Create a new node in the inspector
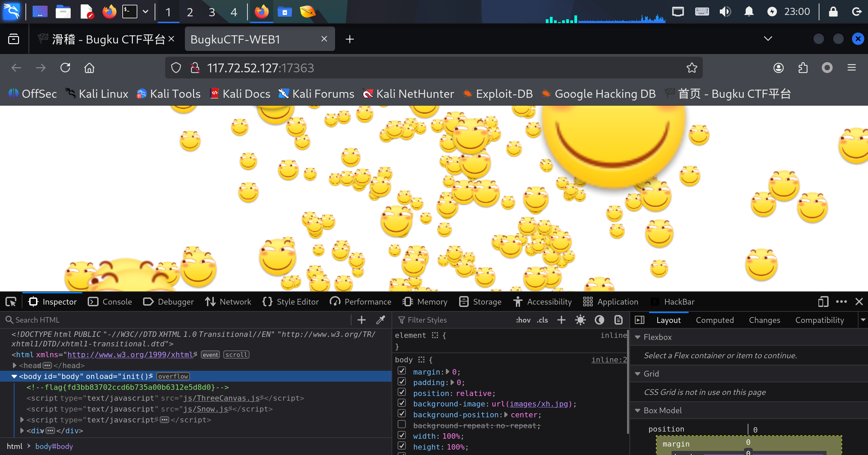 click(x=362, y=320)
